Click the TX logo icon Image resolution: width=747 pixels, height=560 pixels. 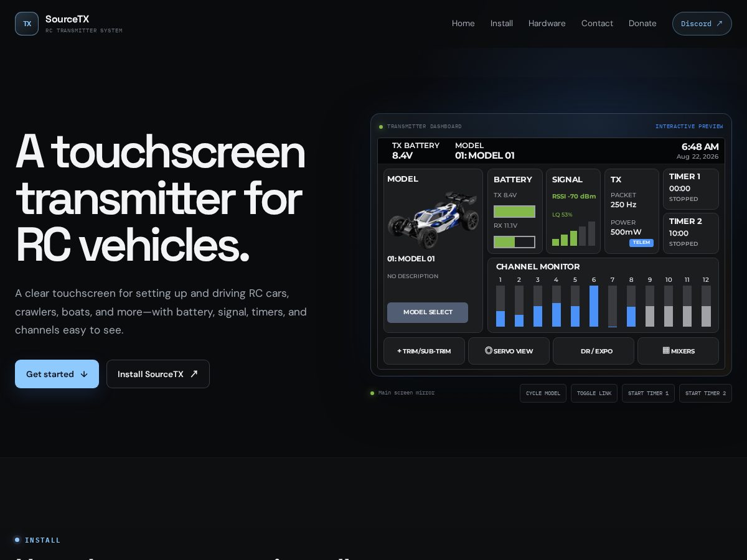click(x=27, y=24)
